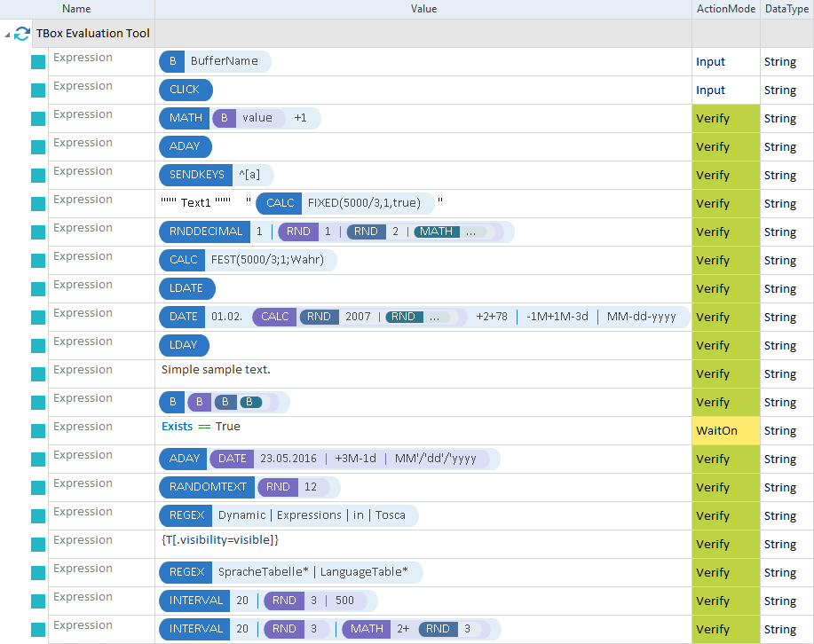Image resolution: width=814 pixels, height=644 pixels.
Task: Click the DataType column header
Action: [786, 9]
